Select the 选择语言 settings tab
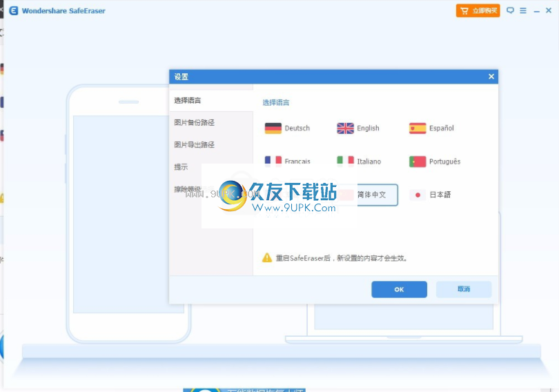Image resolution: width=559 pixels, height=392 pixels. tap(211, 101)
